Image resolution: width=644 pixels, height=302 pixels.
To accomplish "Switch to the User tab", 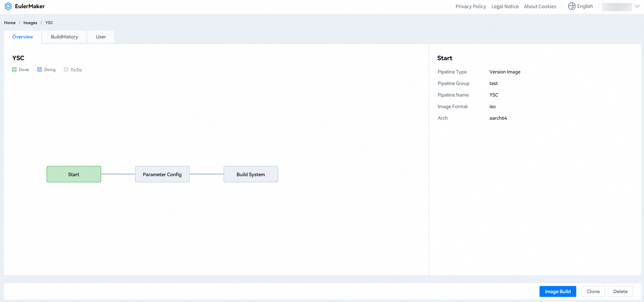I will [101, 37].
